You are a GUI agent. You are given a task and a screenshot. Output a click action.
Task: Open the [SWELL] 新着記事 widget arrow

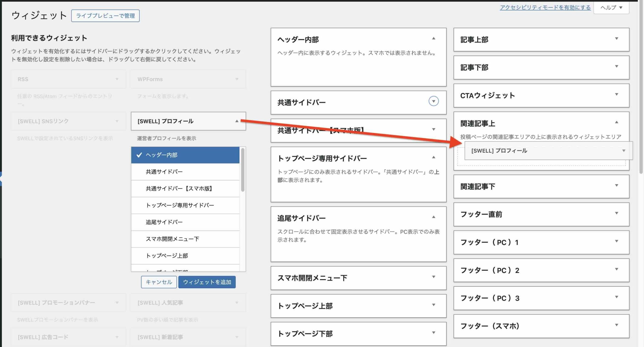click(237, 337)
